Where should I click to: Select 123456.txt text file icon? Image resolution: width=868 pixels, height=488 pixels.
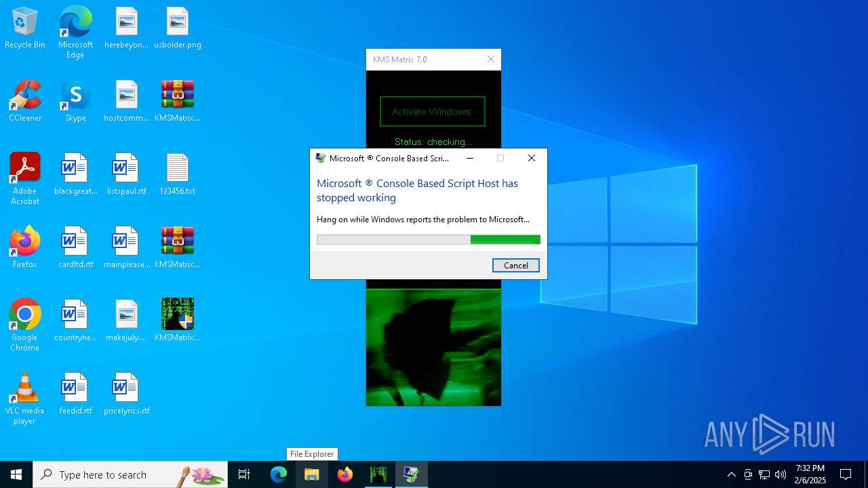click(177, 174)
